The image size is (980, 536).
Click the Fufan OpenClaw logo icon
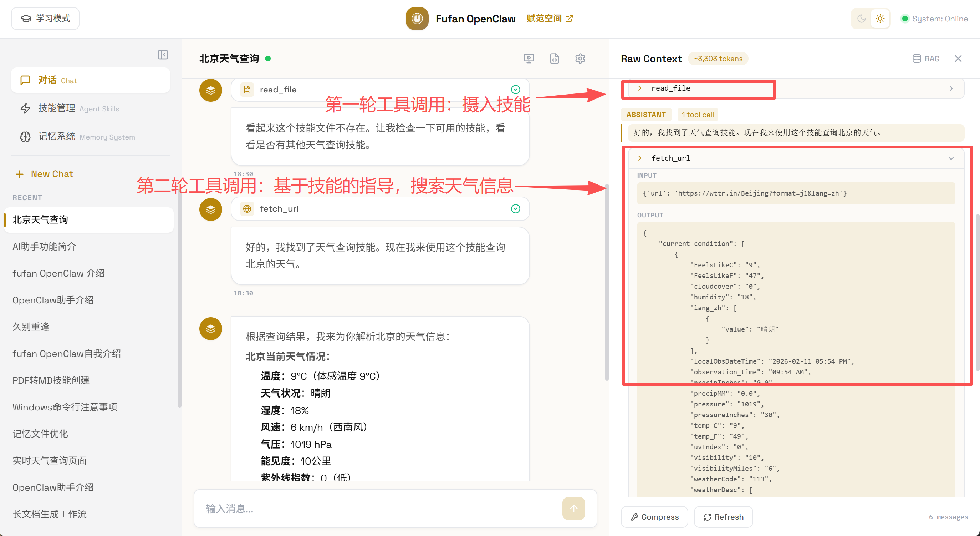pyautogui.click(x=417, y=19)
